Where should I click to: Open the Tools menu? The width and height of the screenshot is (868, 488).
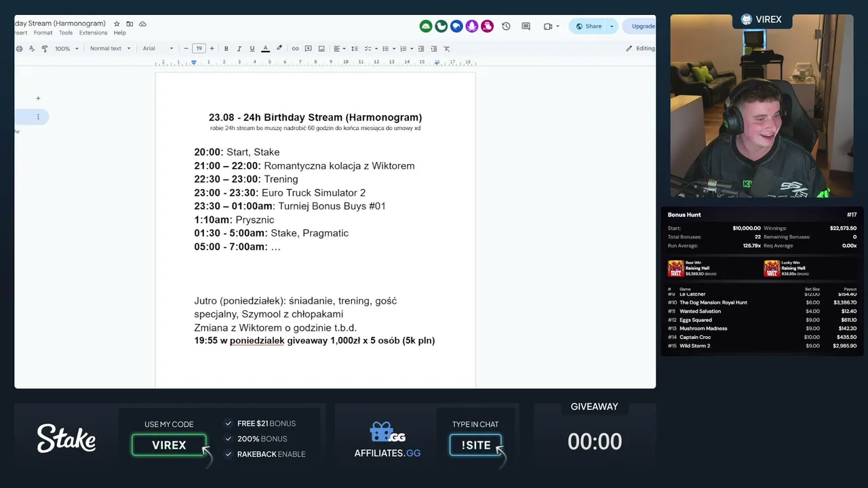[x=66, y=33]
